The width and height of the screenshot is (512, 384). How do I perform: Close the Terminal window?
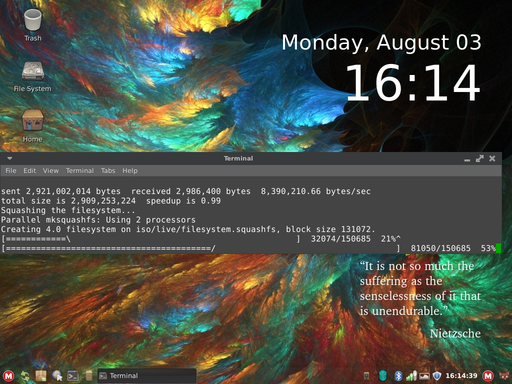click(492, 159)
